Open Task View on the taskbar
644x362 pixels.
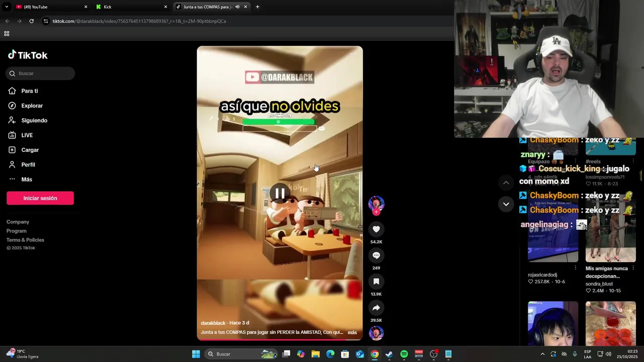(286, 354)
